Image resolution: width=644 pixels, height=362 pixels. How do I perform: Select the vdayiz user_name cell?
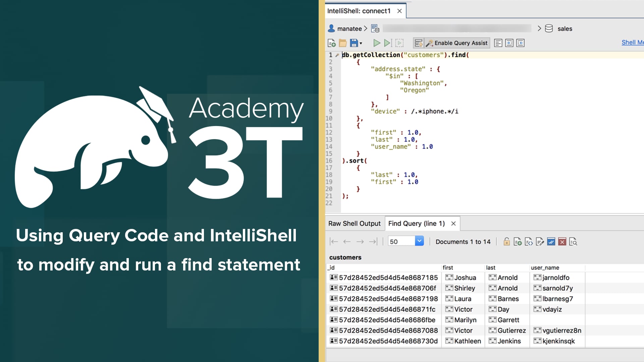[x=557, y=309]
